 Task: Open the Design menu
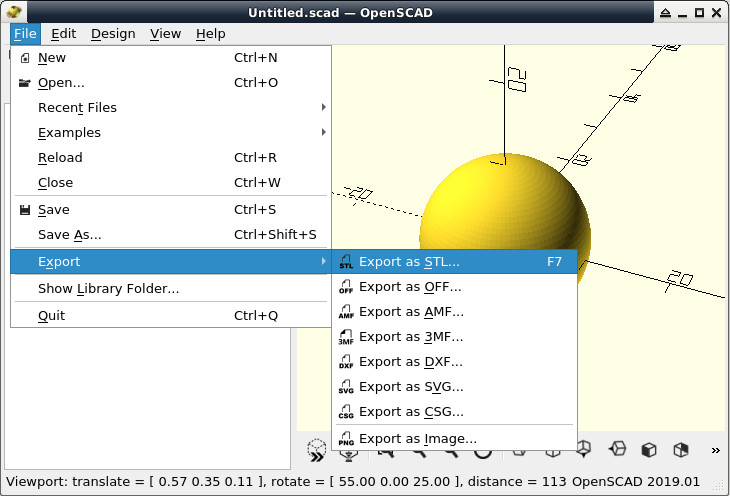click(x=113, y=34)
